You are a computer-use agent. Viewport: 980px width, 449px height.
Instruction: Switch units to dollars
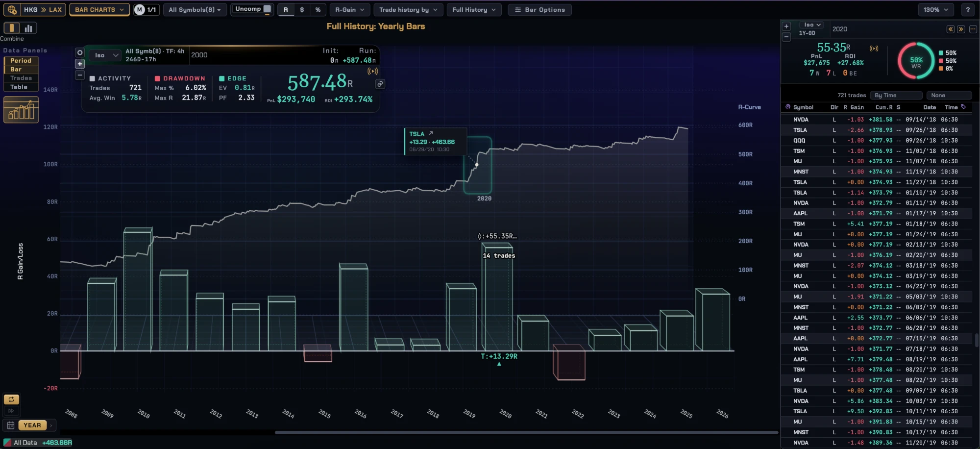coord(302,10)
